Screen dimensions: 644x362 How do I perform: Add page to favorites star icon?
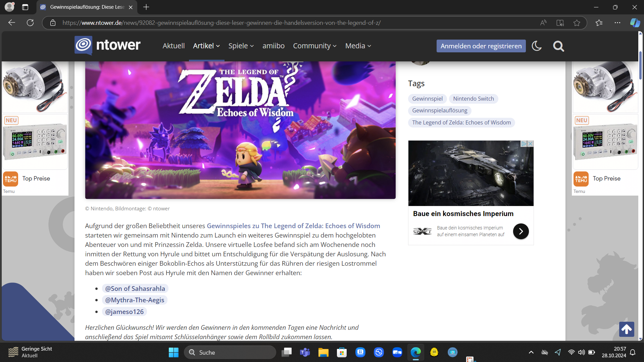point(577,23)
